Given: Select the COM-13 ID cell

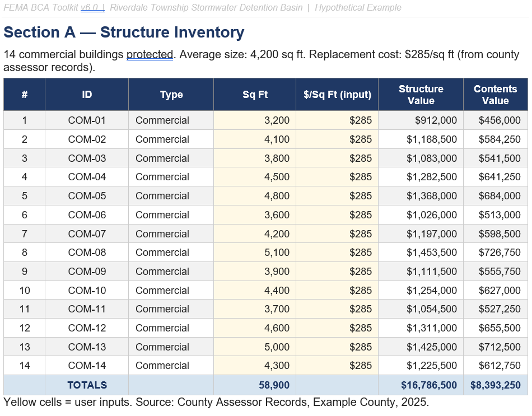Looking at the screenshot, I should click(87, 347).
